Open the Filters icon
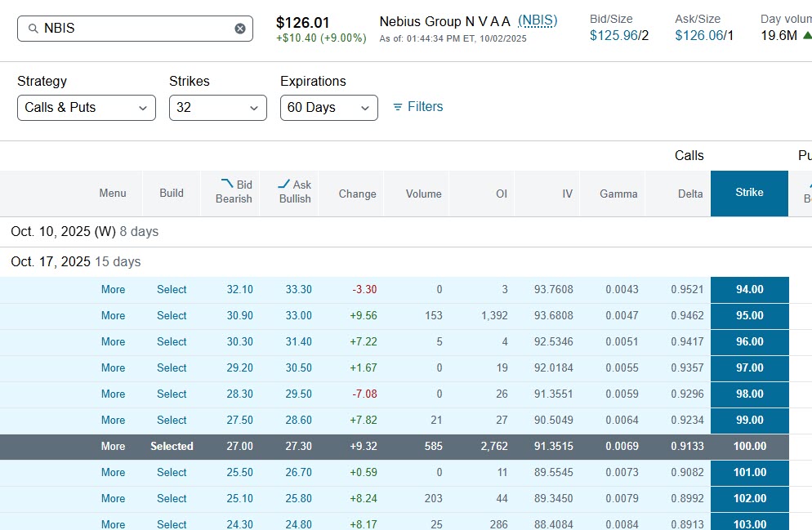The image size is (812, 530). point(398,107)
